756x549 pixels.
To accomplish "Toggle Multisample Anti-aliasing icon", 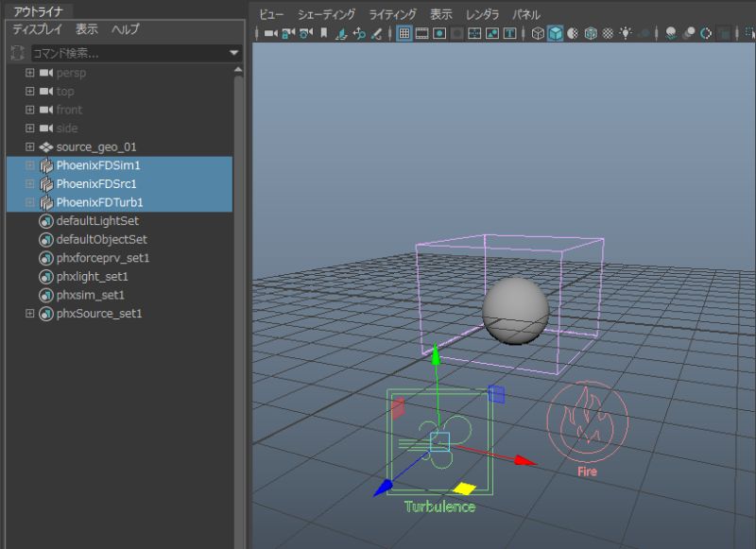I will pos(706,33).
